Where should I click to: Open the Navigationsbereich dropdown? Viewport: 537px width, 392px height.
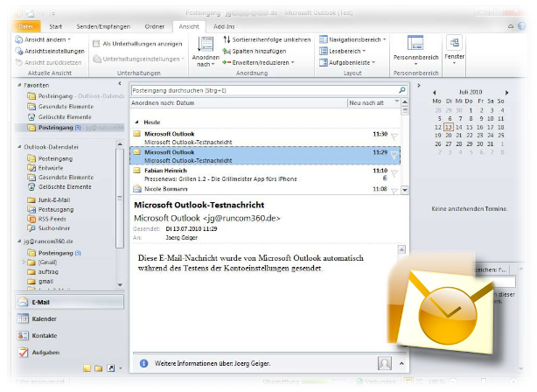(352, 39)
